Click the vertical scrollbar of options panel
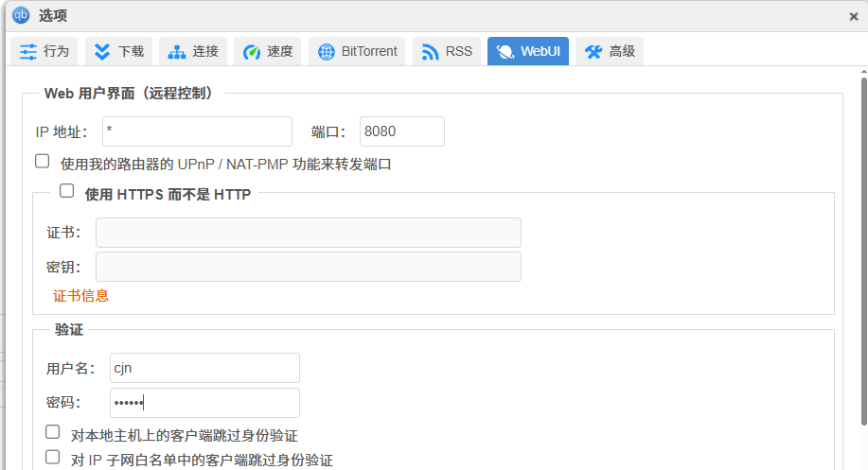Screen dimensions: 868x470 click(864, 252)
